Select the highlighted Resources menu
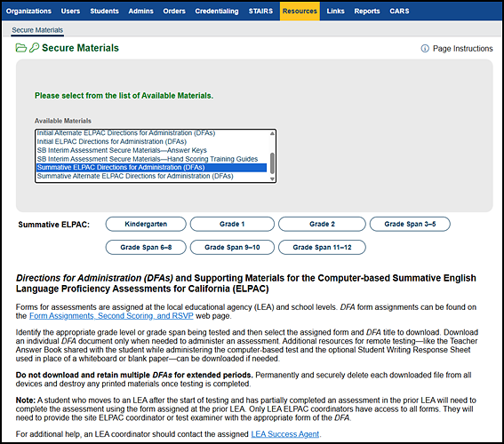 (x=300, y=12)
